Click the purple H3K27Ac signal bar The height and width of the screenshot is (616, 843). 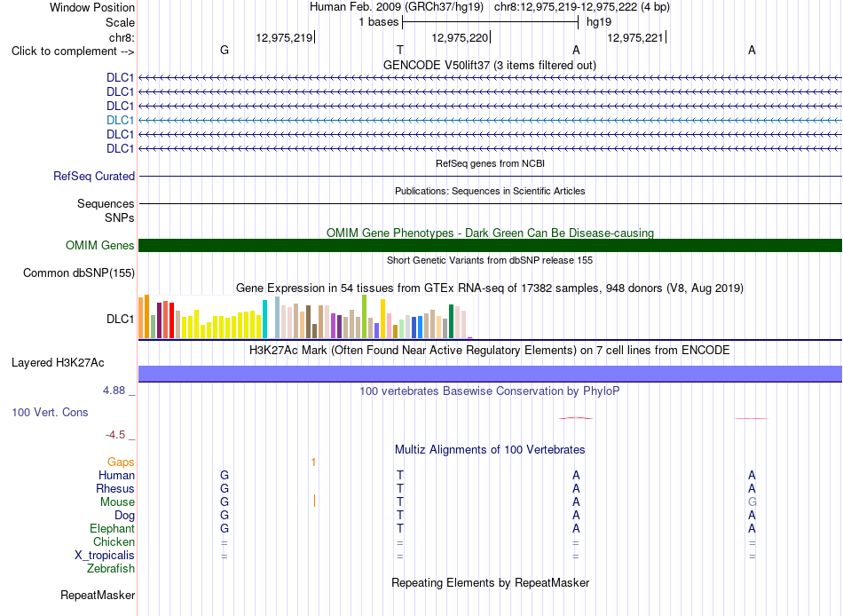(490, 374)
